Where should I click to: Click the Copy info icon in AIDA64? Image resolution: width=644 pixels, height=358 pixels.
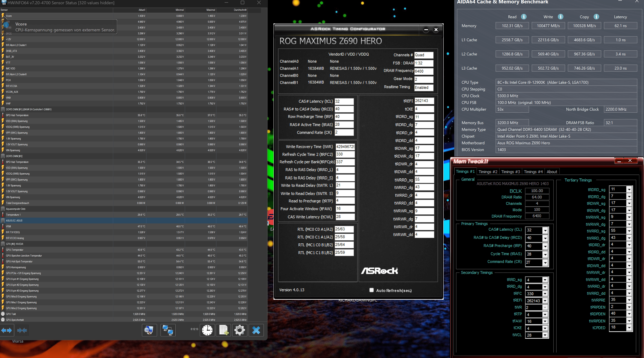click(596, 17)
